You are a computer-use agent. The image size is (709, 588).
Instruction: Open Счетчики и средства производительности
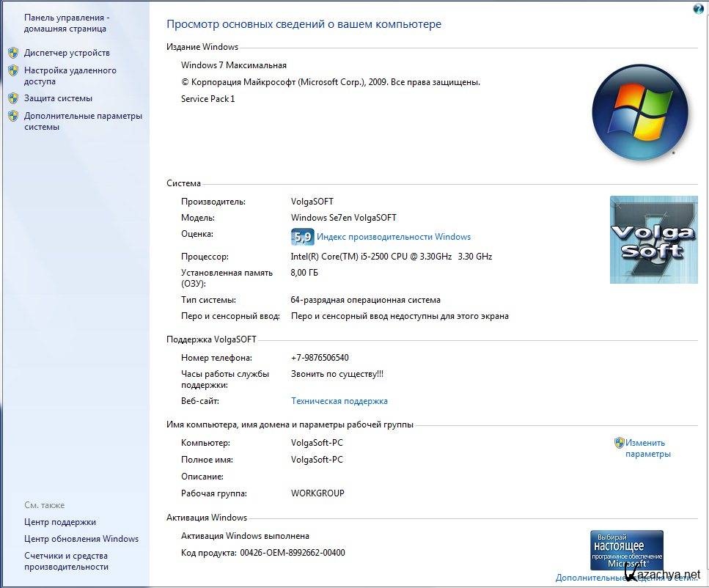(66, 561)
